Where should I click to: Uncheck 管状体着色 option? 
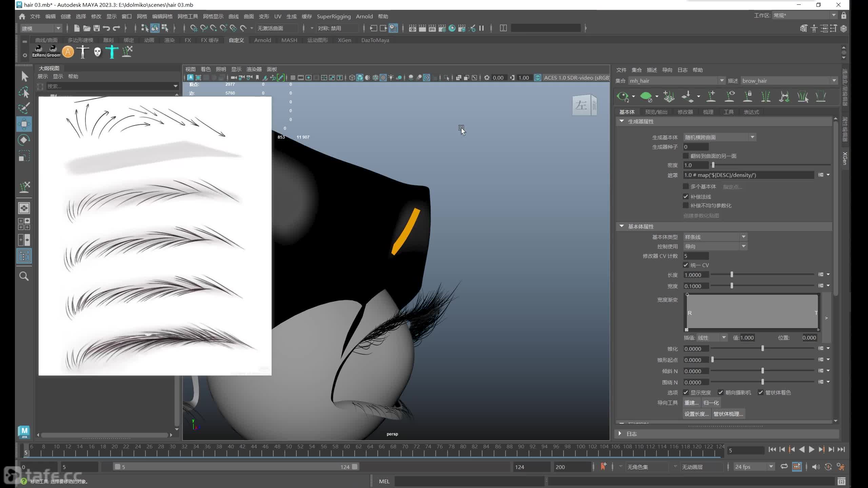[x=761, y=392]
